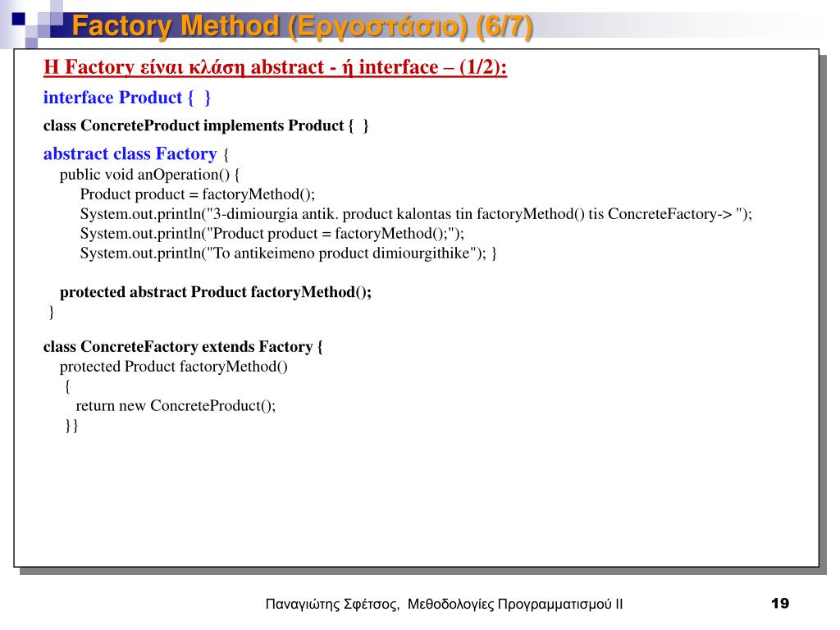Screen dimensions: 840x630
Task: Click the line "Product product = factoryMethod();"
Action: point(198,194)
